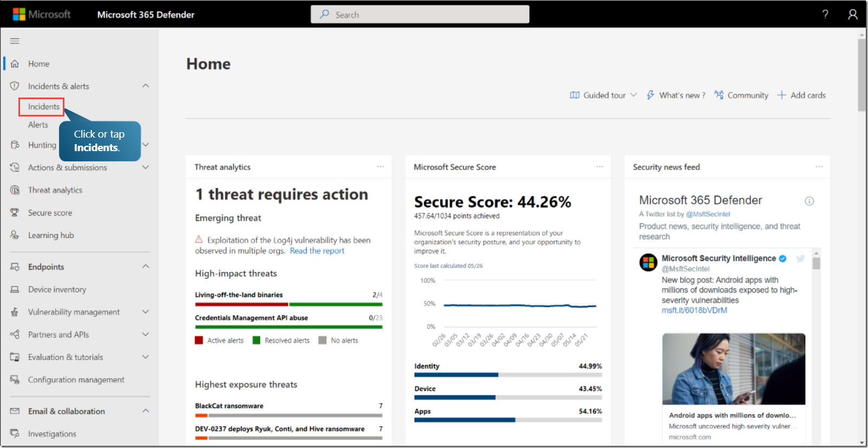Click the What's new ? button
This screenshot has width=868, height=448.
676,95
